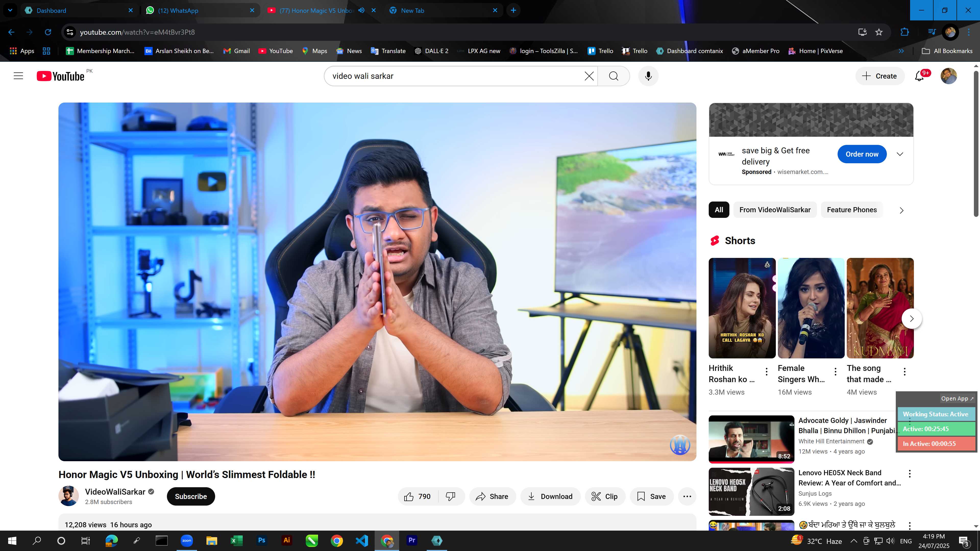
Task: Go to YouTube home via logo
Action: coord(60,76)
